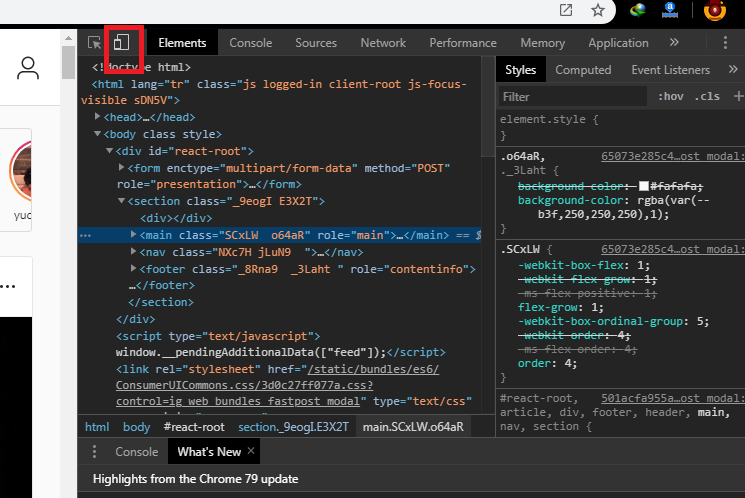The width and height of the screenshot is (745, 498).
Task: Expand the head element node
Action: pyautogui.click(x=97, y=116)
